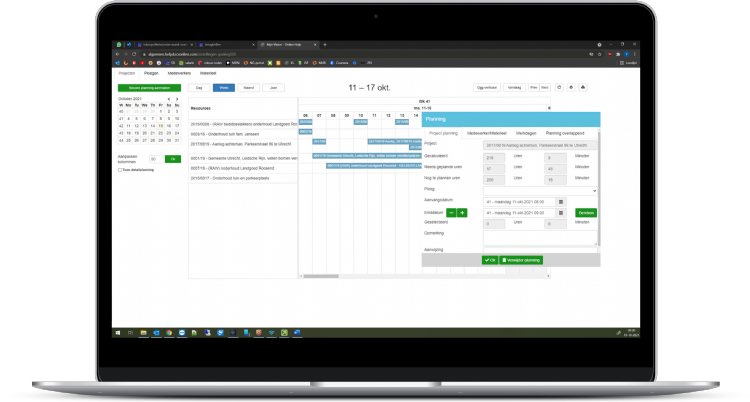Open the Medewerker/Materieel tab
Screen dimensions: 750x402
coord(484,132)
